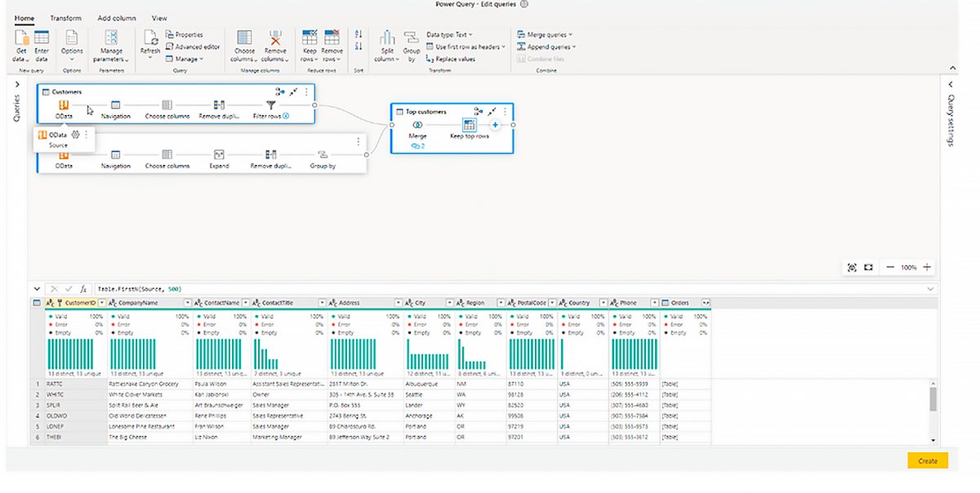Screen dimensions: 980x493
Task: Select the Expand step in the diagram
Action: click(x=219, y=159)
